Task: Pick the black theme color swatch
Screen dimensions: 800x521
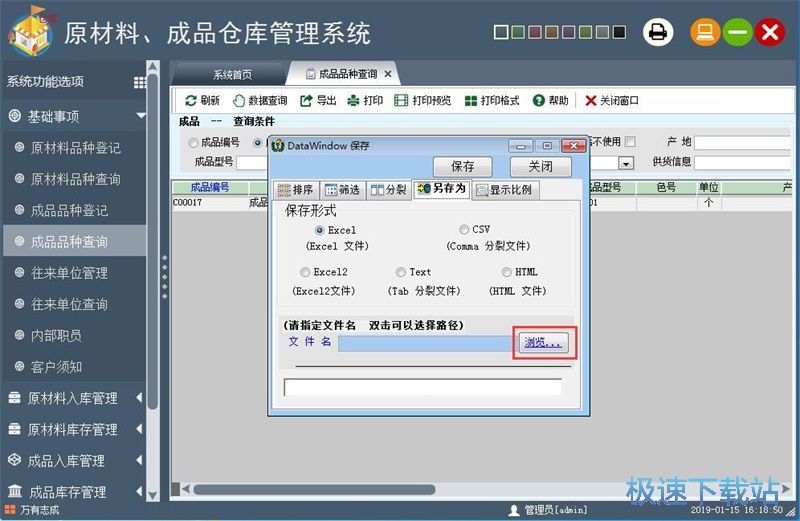Action: pos(619,33)
